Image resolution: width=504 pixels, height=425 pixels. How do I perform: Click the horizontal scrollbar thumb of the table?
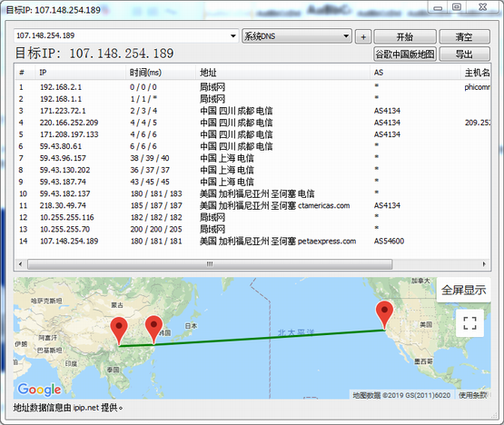(210, 264)
